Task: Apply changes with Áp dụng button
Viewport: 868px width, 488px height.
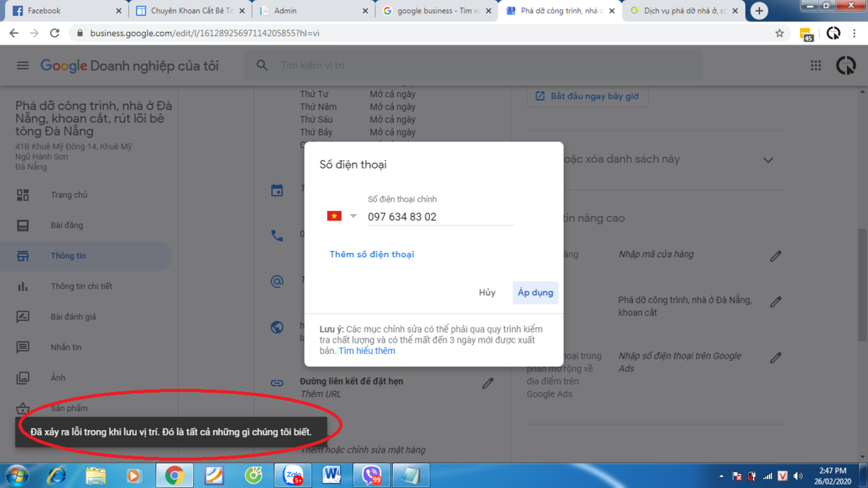Action: coord(535,293)
